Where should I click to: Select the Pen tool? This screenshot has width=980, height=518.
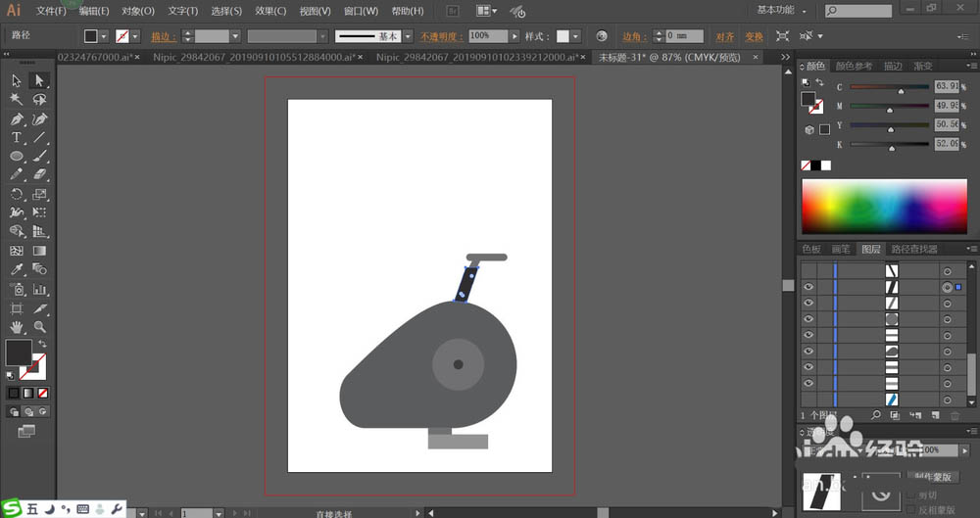tap(17, 118)
